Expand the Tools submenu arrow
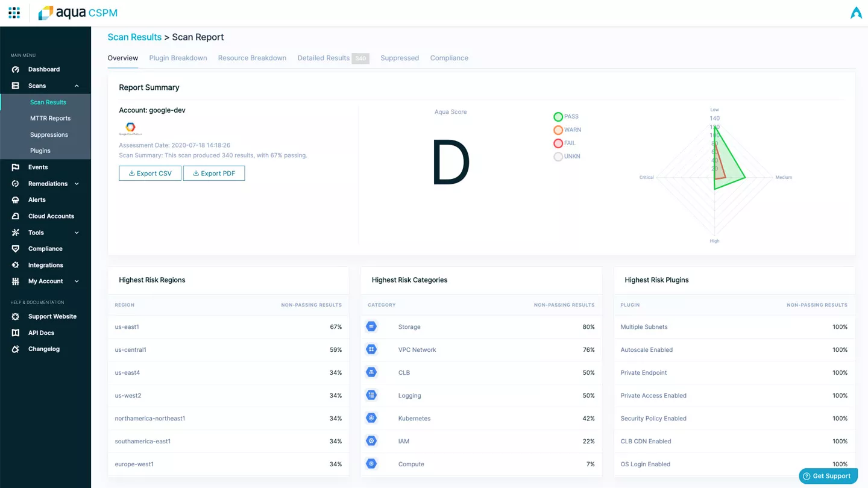The width and height of the screenshot is (868, 488). pos(77,233)
